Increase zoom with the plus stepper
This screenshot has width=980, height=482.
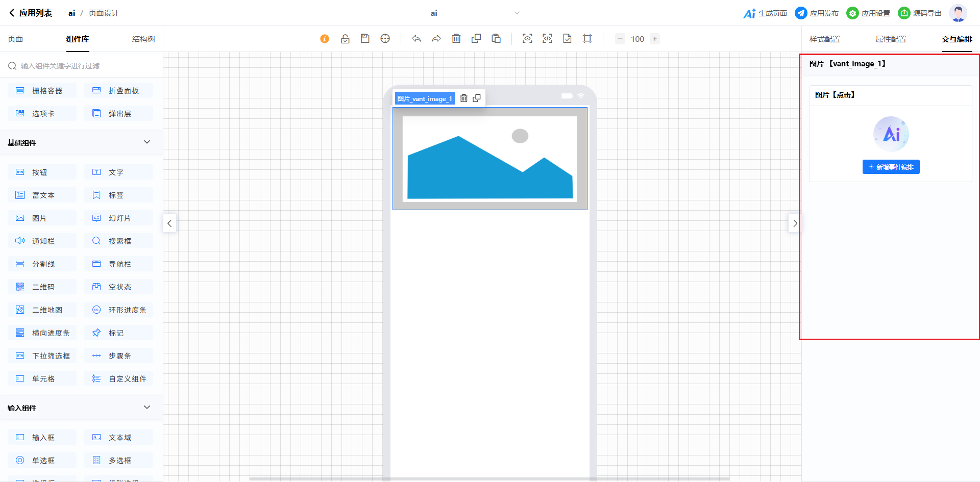[655, 39]
